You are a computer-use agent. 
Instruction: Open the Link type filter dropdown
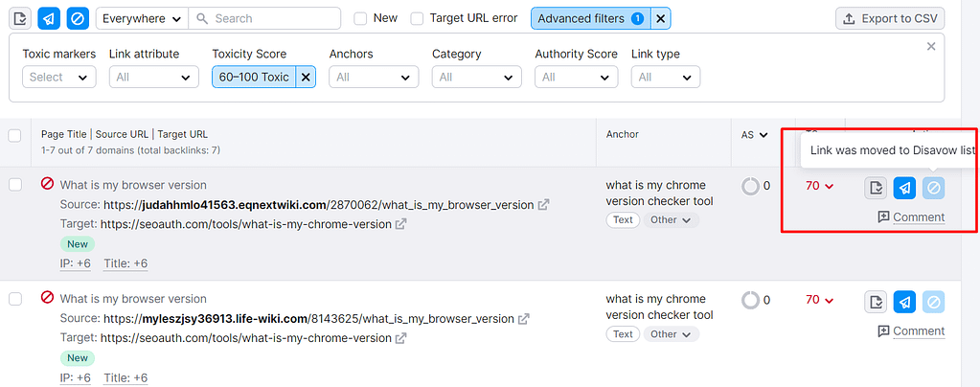click(666, 77)
